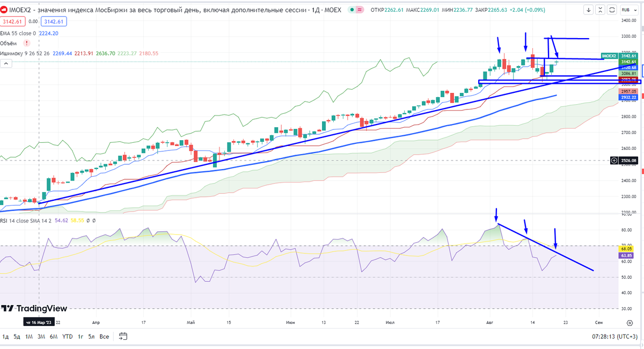Click the chevron arrow above the indicator legend

click(x=5, y=63)
